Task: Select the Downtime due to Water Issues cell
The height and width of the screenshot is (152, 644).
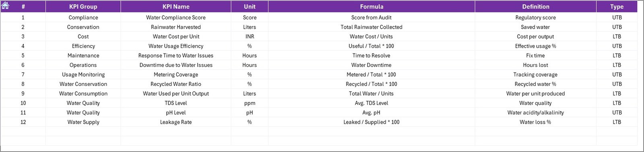Action: point(176,65)
